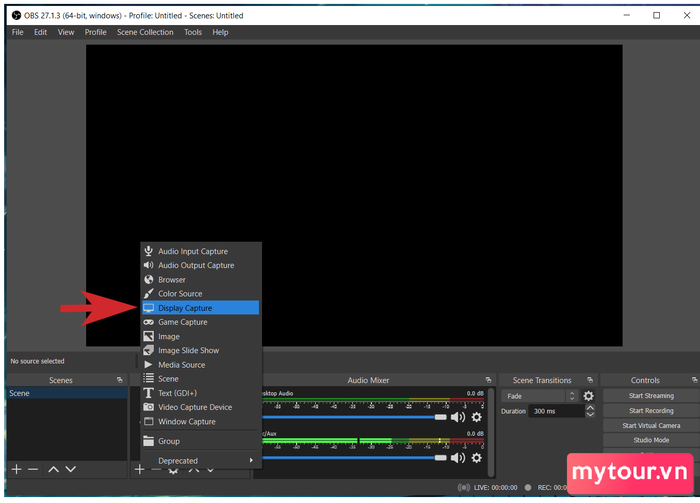Add a Text (GDI+) source
The height and width of the screenshot is (503, 700).
coord(200,393)
